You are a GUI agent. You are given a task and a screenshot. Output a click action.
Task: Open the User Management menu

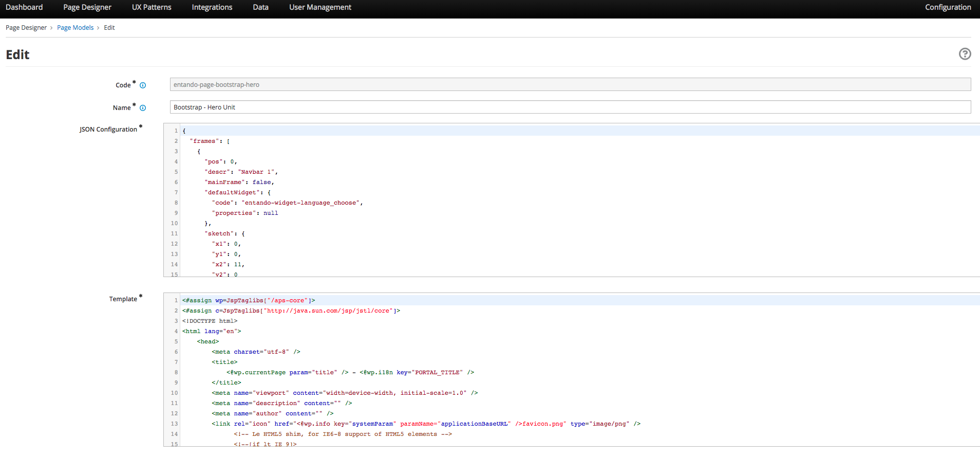[x=320, y=7]
